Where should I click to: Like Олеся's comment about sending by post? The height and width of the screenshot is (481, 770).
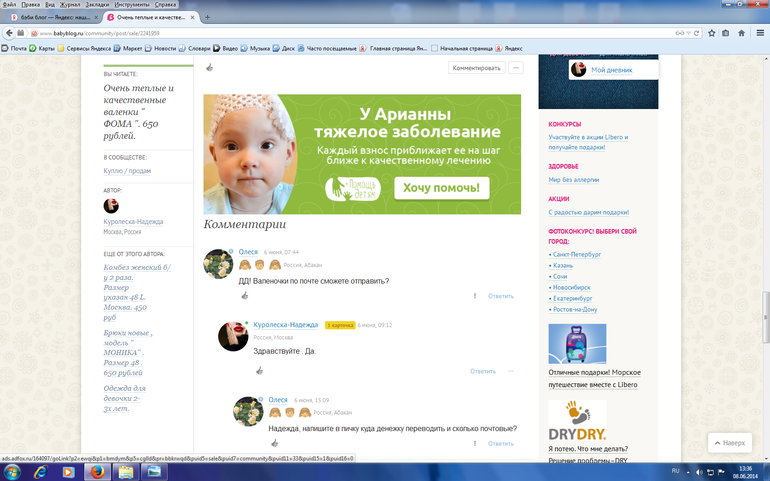[x=245, y=295]
